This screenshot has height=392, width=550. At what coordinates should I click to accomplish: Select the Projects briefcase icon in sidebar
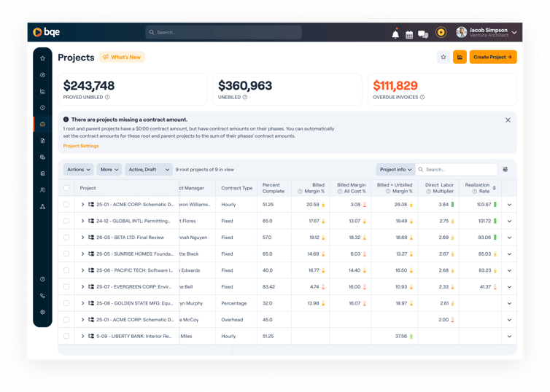42,124
